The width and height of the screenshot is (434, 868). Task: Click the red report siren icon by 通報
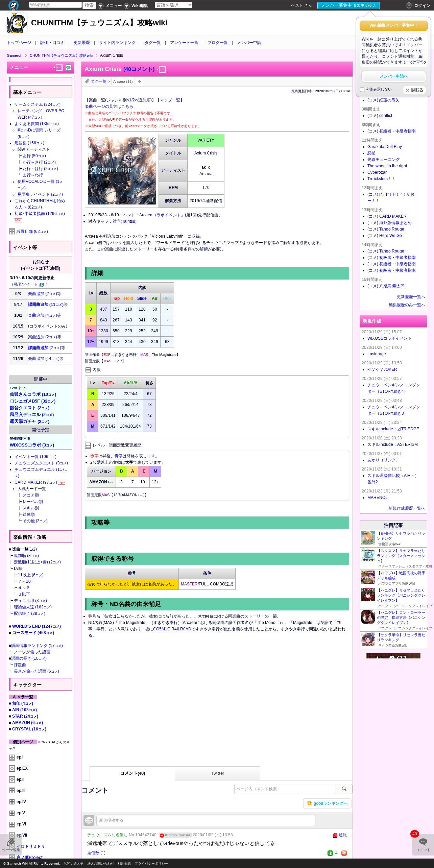click(x=335, y=835)
